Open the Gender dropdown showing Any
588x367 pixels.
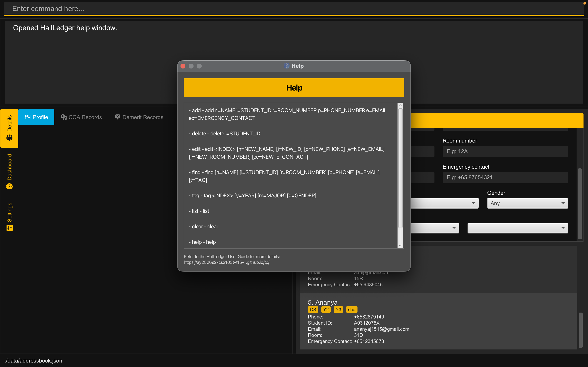(527, 203)
